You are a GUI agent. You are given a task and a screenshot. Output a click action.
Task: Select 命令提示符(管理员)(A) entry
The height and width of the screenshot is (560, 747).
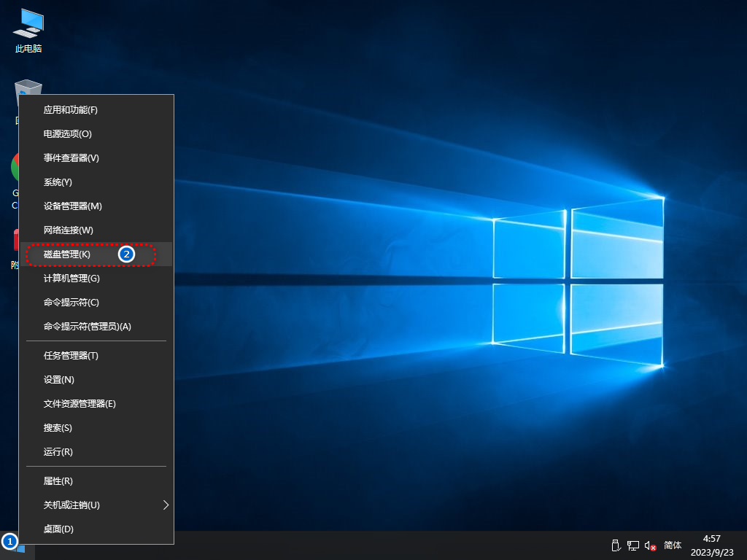point(87,327)
